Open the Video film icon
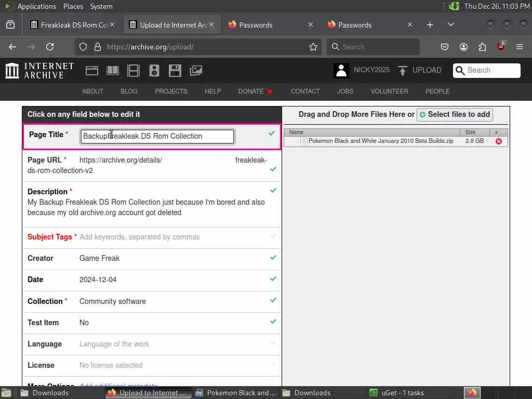This screenshot has width=532, height=399. pyautogui.click(x=134, y=71)
